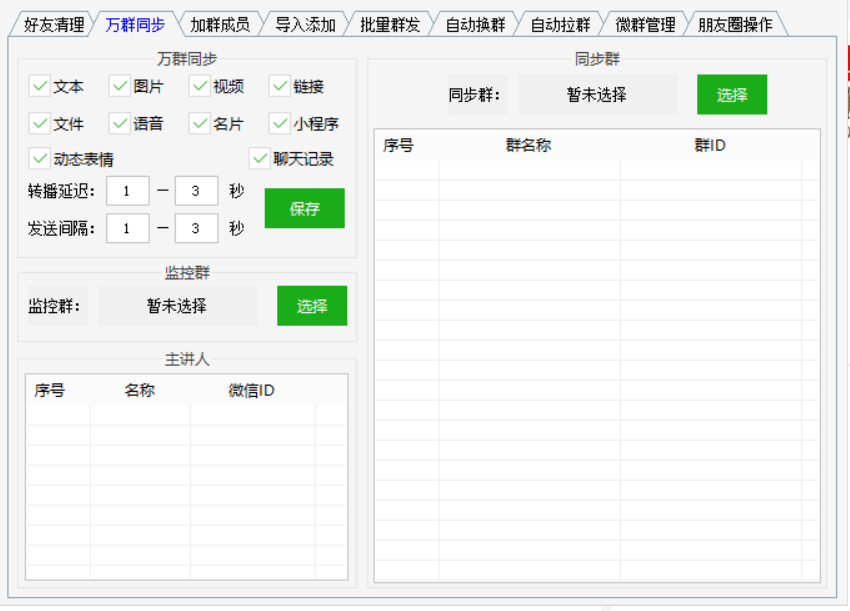Uncheck the 聊天记录 checkbox
850x611 pixels.
click(260, 158)
